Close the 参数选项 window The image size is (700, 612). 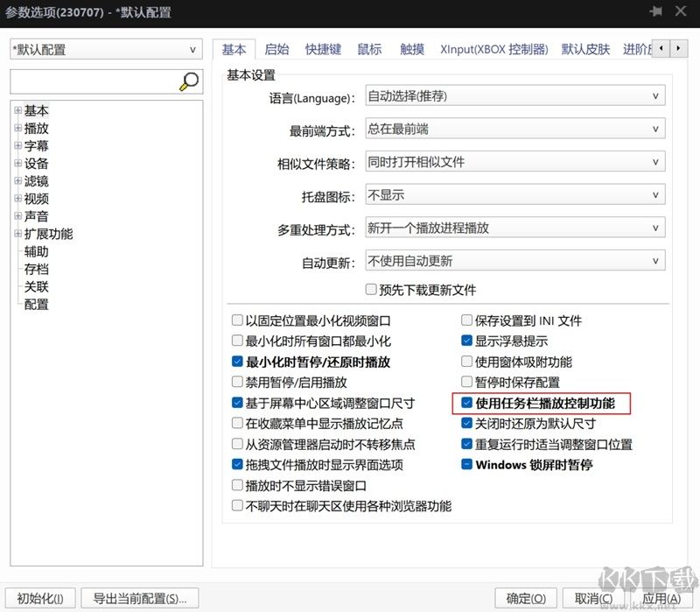pyautogui.click(x=681, y=11)
